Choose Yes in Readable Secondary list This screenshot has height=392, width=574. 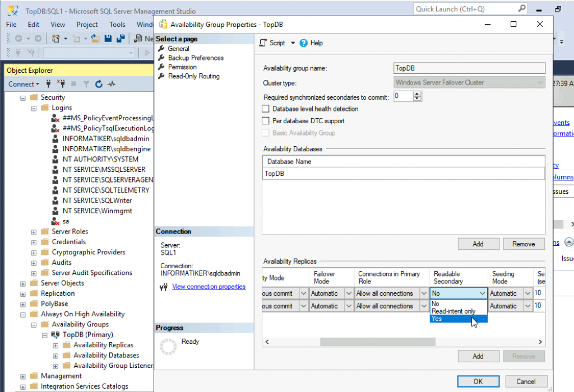(459, 319)
